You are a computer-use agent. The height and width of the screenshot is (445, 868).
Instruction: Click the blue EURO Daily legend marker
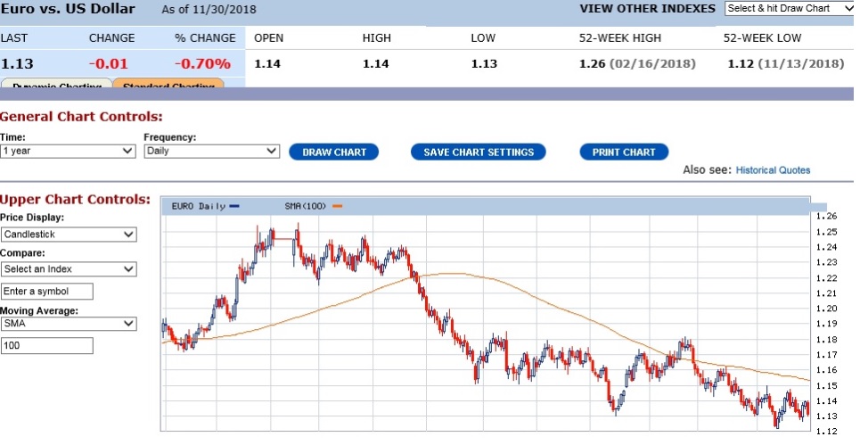(234, 206)
